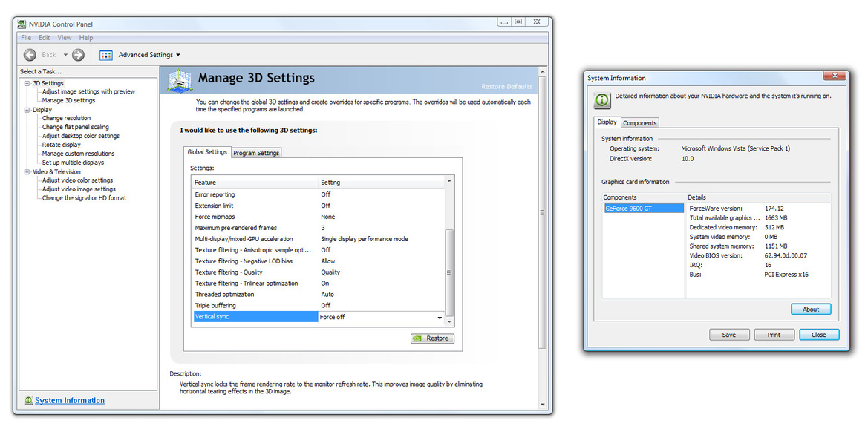The width and height of the screenshot is (868, 429).
Task: Select the Extension limit row
Action: (319, 206)
